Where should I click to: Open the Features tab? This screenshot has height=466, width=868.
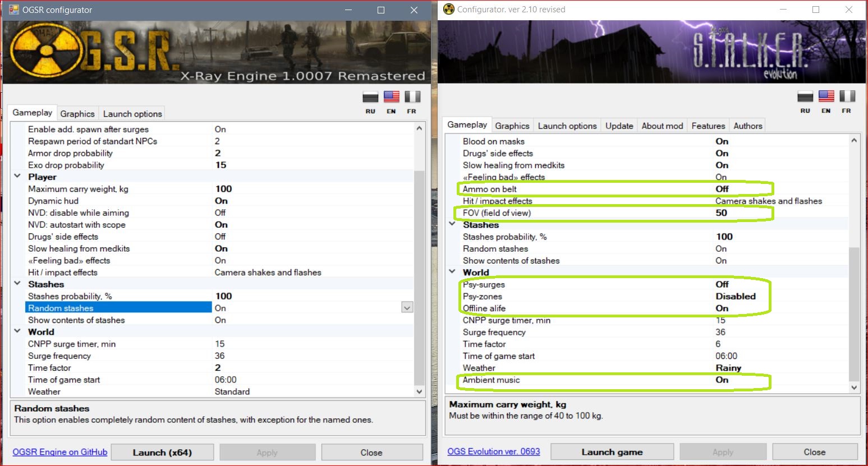(708, 126)
